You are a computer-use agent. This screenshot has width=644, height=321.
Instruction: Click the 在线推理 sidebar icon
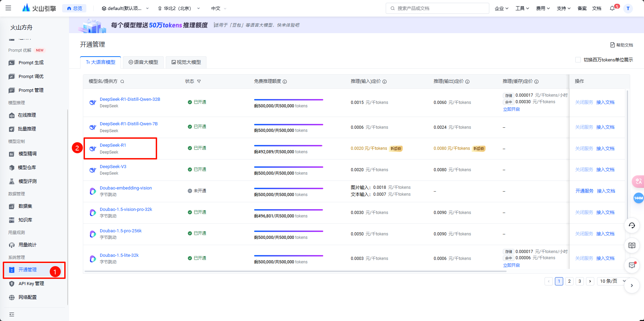12,115
